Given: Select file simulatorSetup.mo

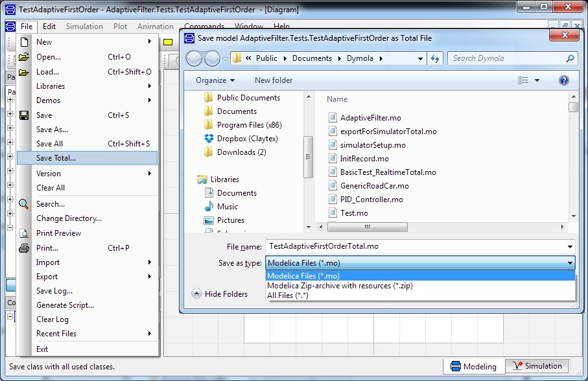Looking at the screenshot, I should point(367,145).
